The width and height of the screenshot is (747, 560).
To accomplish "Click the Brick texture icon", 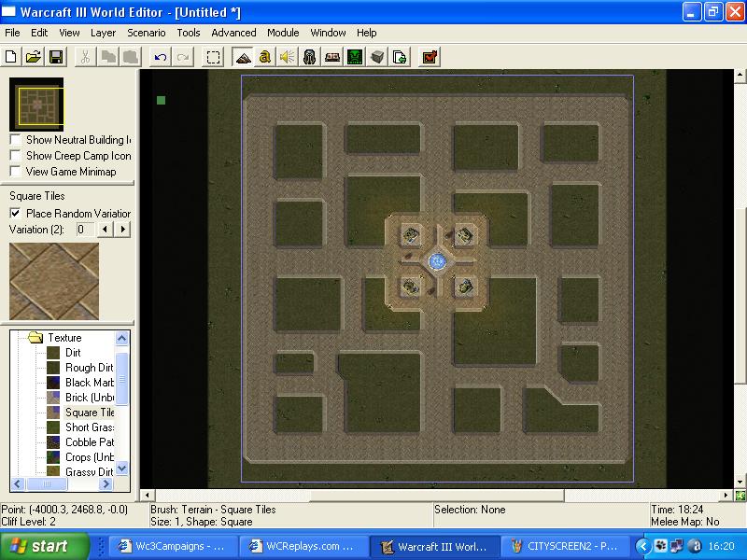I will tap(53, 398).
